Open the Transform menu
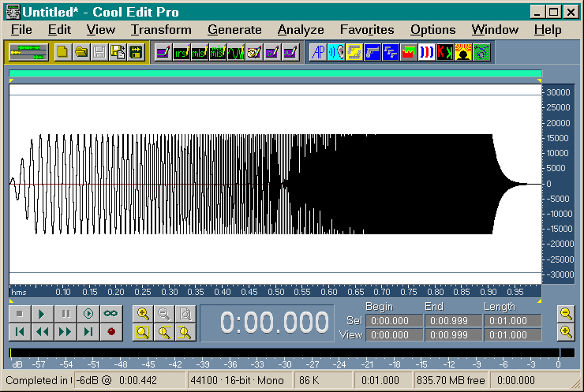Viewport: 584px width, 392px height. pyautogui.click(x=161, y=30)
